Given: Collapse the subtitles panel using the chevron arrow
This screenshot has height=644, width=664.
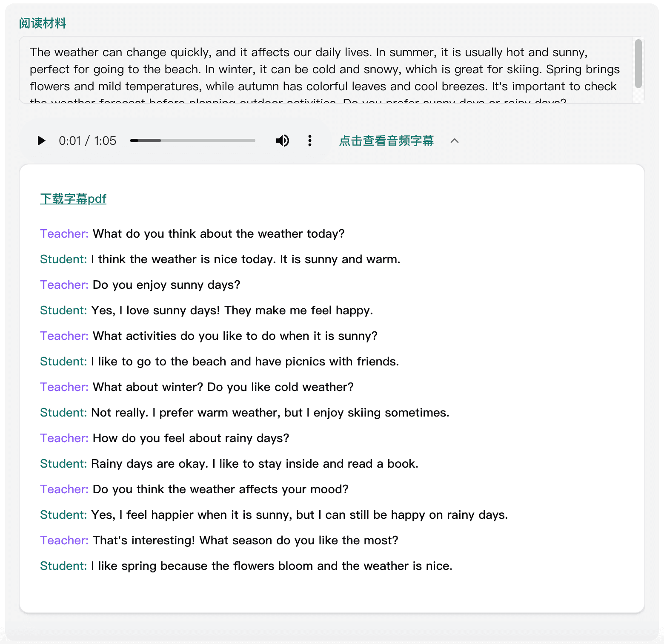Looking at the screenshot, I should click(455, 141).
